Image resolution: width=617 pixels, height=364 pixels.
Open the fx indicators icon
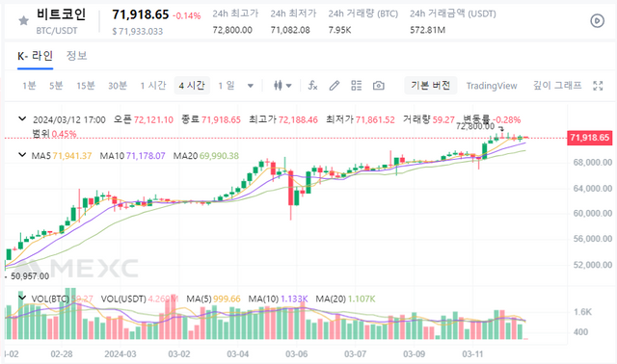[x=312, y=86]
